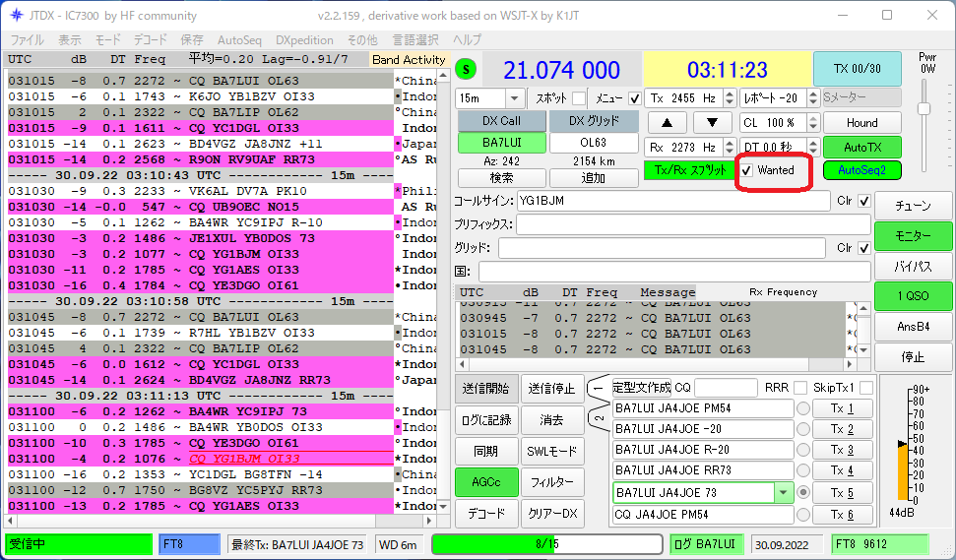Click the up arrow frequency button

pyautogui.click(x=667, y=122)
